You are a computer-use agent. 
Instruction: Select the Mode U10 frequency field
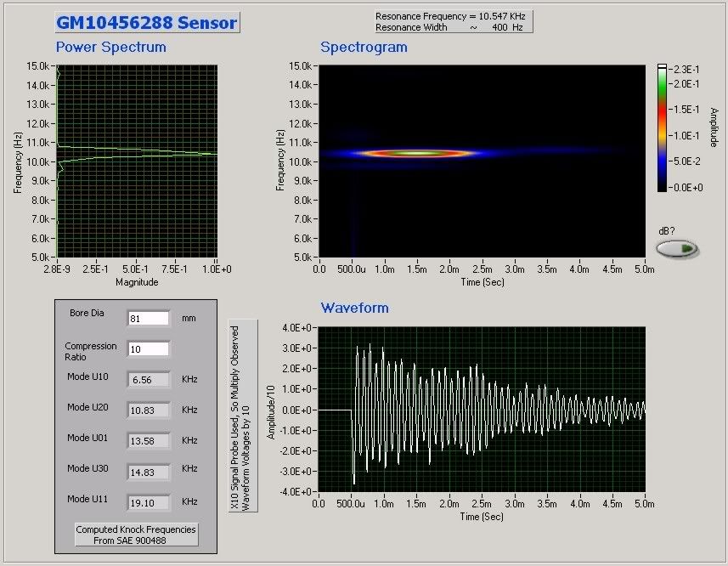pos(149,380)
